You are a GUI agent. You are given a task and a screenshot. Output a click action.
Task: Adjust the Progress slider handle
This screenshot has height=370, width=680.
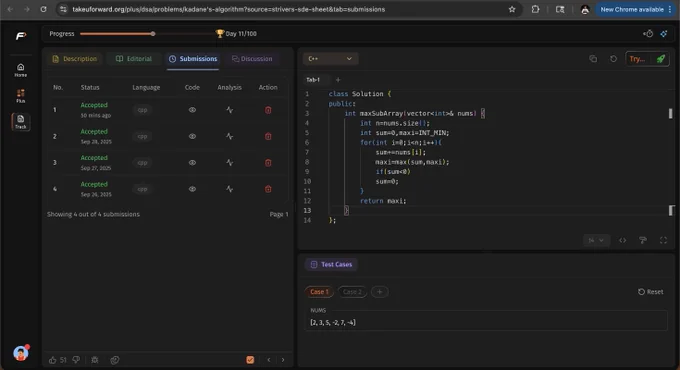coord(153,34)
